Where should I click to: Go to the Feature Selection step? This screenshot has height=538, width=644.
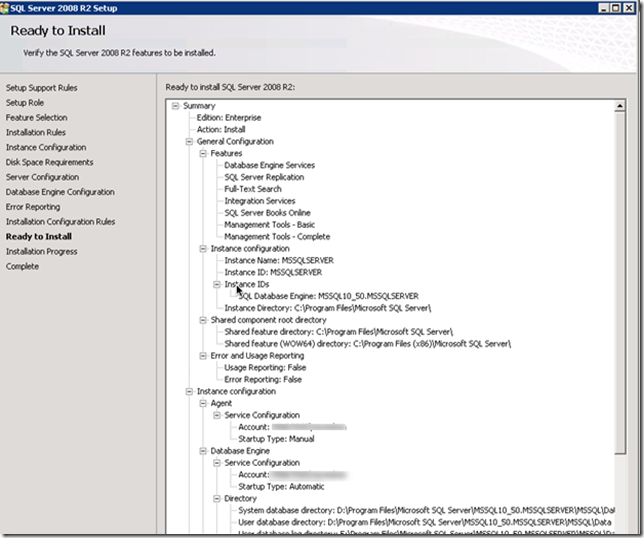point(37,117)
